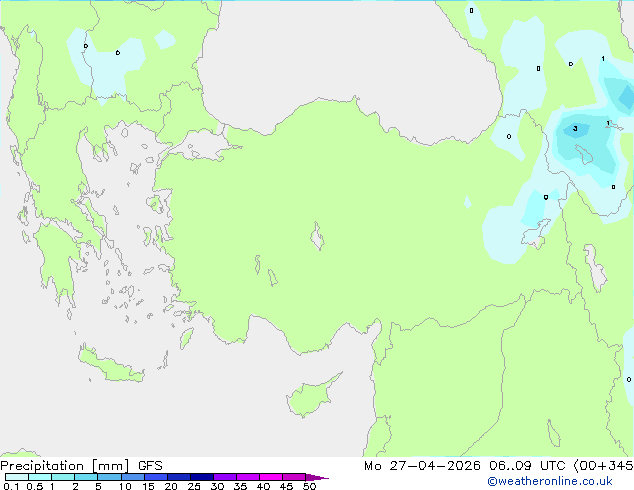Pick legend swatch between 0.5 and 1
Viewport: 634px width, 490px height.
(x=40, y=477)
